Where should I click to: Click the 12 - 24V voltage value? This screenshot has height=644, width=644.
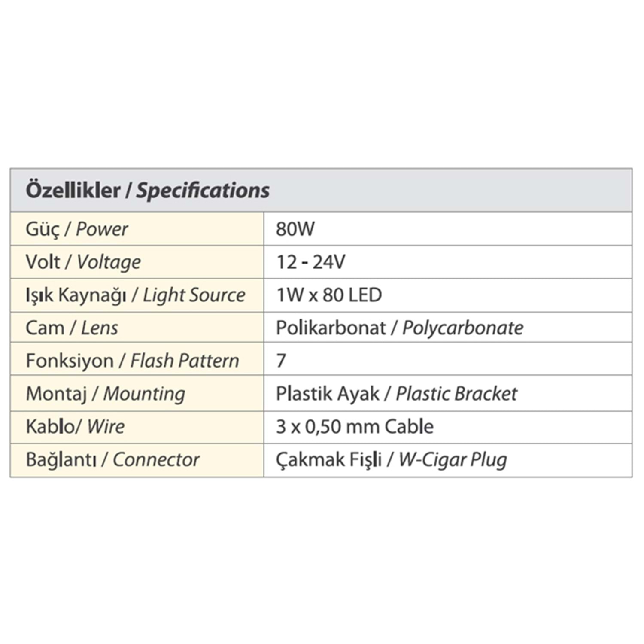(x=311, y=262)
